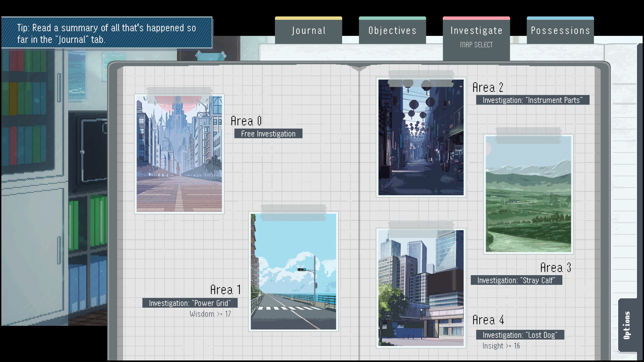The height and width of the screenshot is (362, 644).
Task: Open the Journal tab
Action: click(x=308, y=31)
